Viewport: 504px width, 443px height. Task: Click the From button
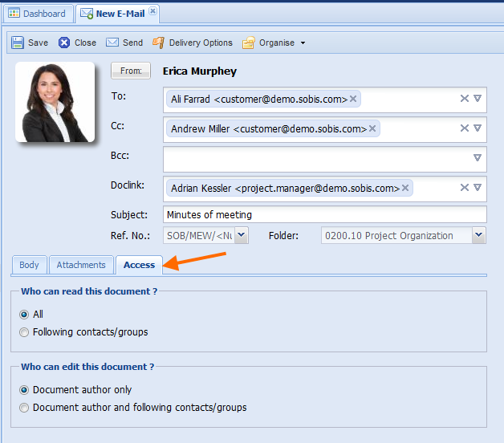(130, 71)
